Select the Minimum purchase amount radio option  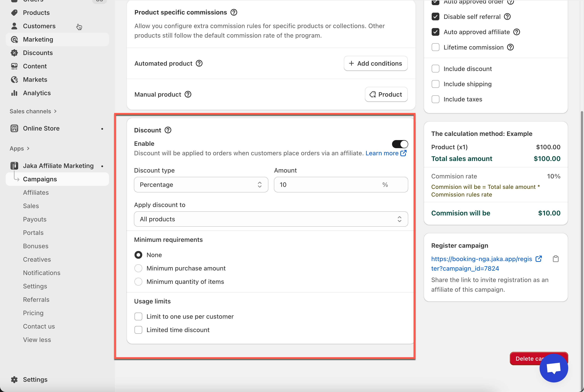click(138, 268)
